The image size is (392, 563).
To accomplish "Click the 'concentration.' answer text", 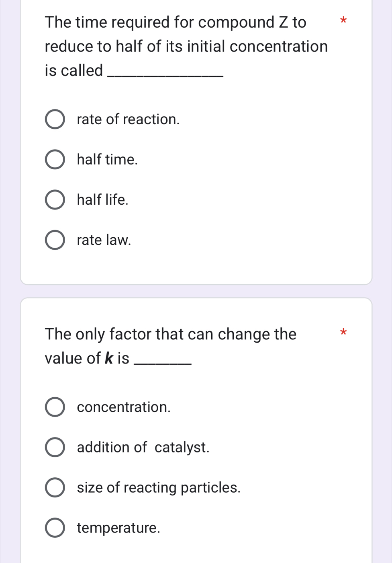I will [x=124, y=407].
